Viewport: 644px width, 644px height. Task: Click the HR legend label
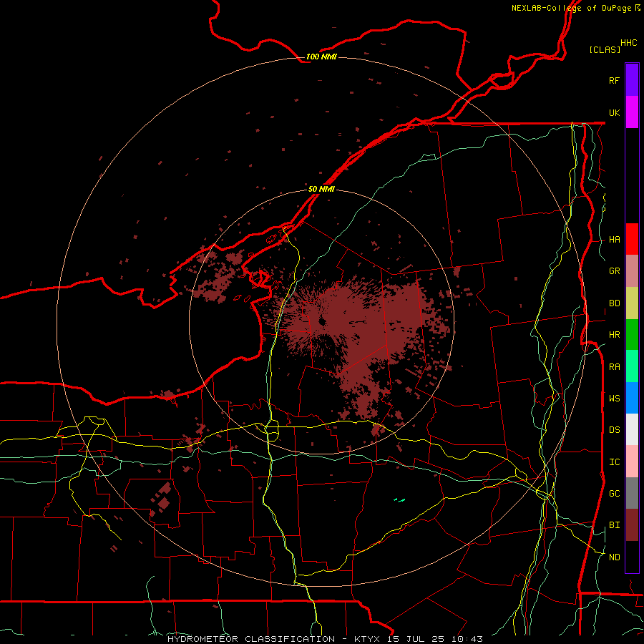click(614, 335)
